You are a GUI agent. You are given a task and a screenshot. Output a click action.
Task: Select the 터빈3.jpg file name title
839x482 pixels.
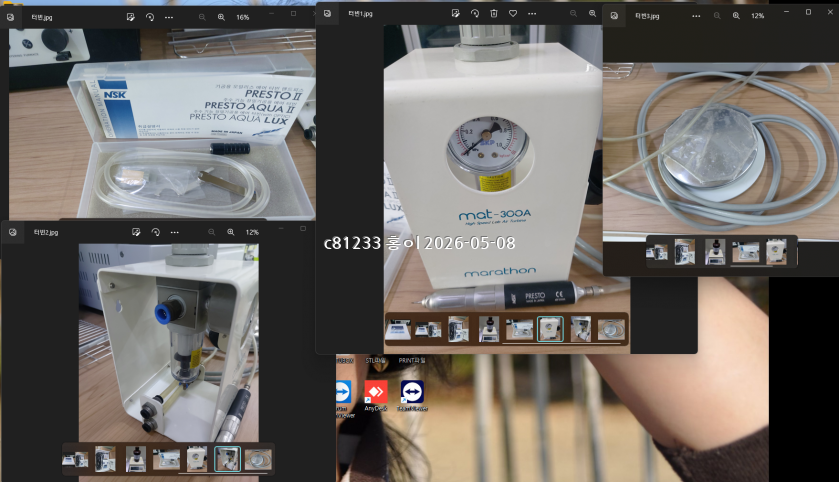pos(647,16)
